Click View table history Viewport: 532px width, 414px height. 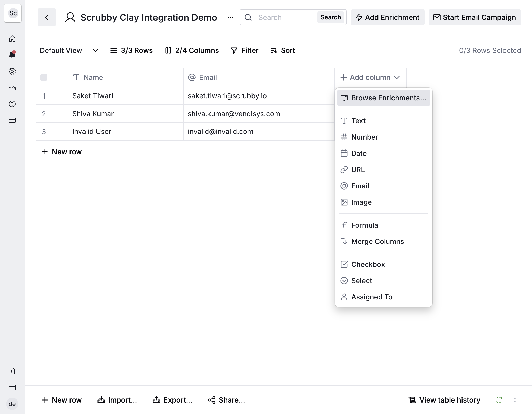pyautogui.click(x=444, y=400)
